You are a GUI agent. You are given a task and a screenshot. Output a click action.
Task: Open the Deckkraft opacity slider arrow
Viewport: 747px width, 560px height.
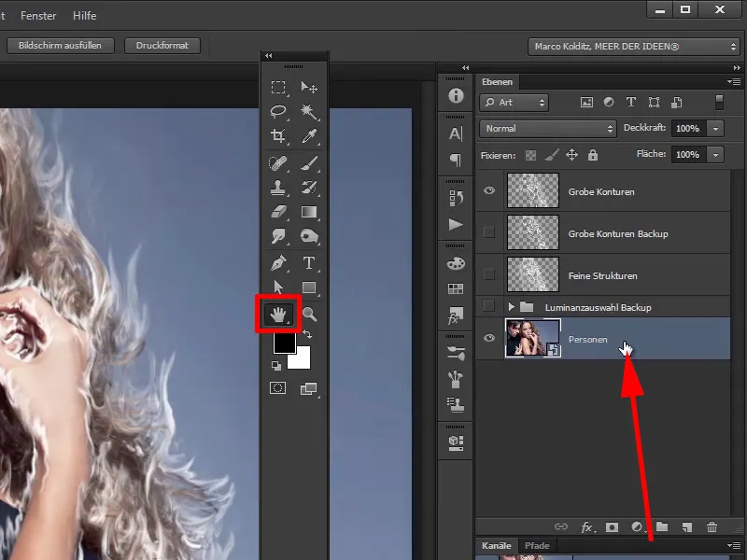point(715,129)
